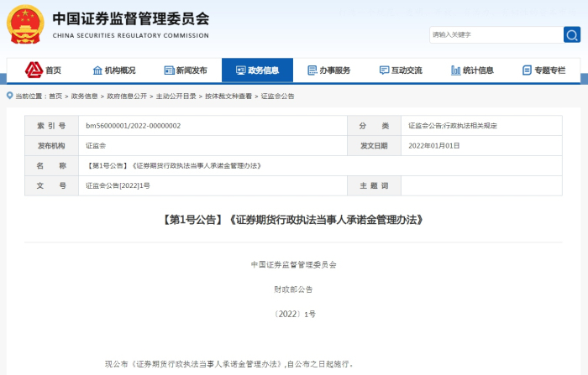588x375 pixels.
Task: Click the 主题词 label cell
Action: click(374, 185)
